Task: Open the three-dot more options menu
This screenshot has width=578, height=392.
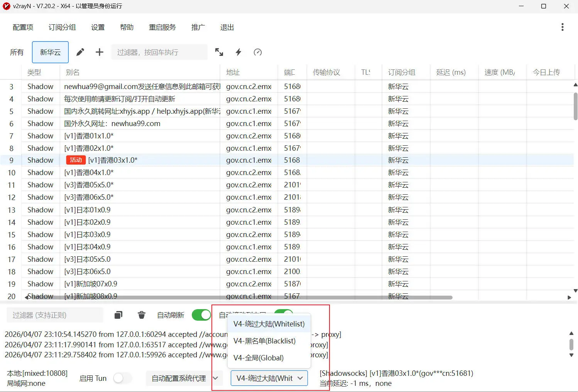Action: [x=562, y=27]
